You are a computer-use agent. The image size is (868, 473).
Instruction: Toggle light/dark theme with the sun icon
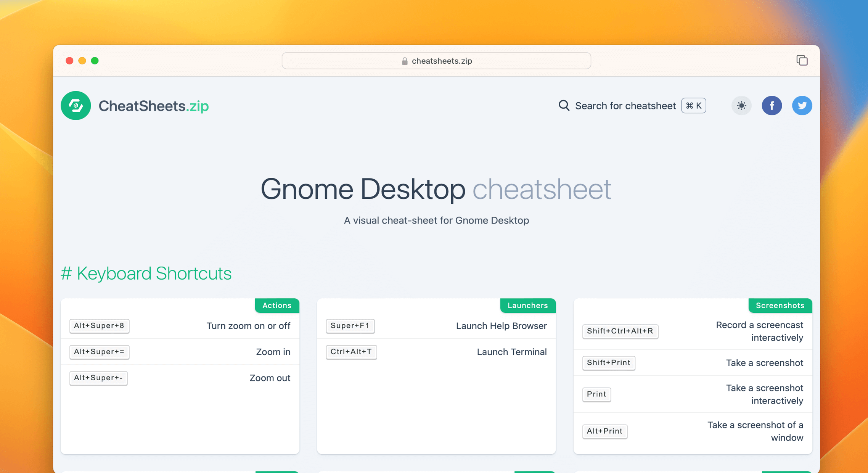tap(741, 106)
